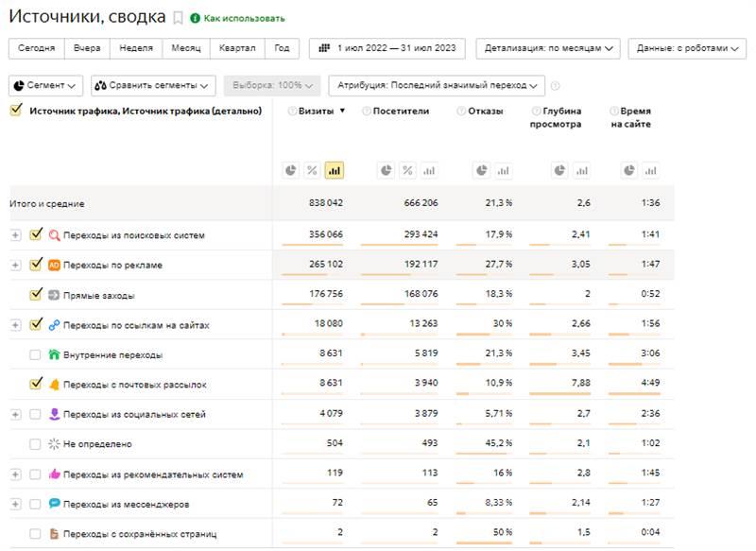The image size is (756, 551).
Task: Open the Сегмент dropdown
Action: [46, 86]
